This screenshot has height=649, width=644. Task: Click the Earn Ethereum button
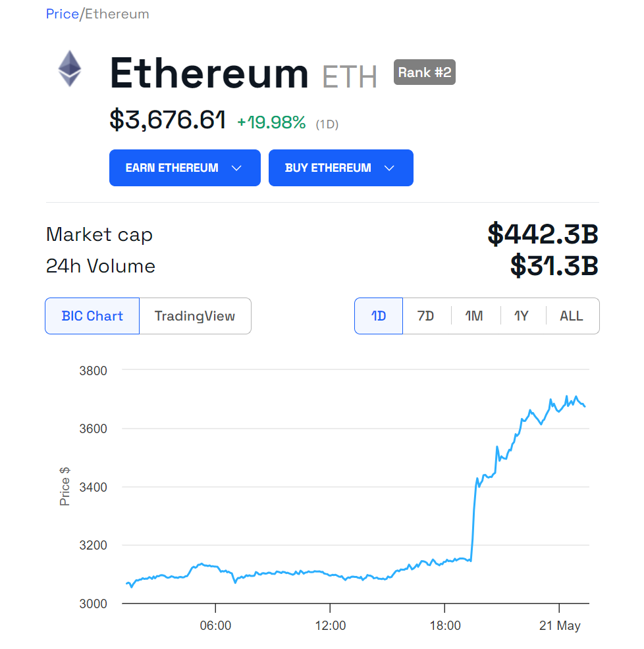click(185, 168)
